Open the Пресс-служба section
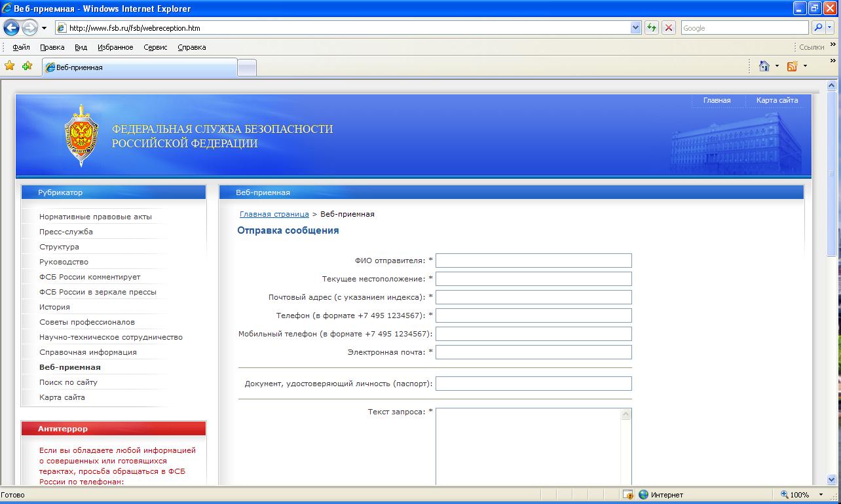This screenshot has height=504, width=841. tap(65, 232)
